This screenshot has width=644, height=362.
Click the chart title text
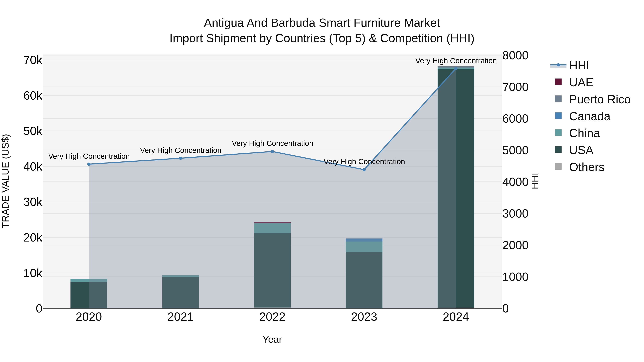(322, 30)
